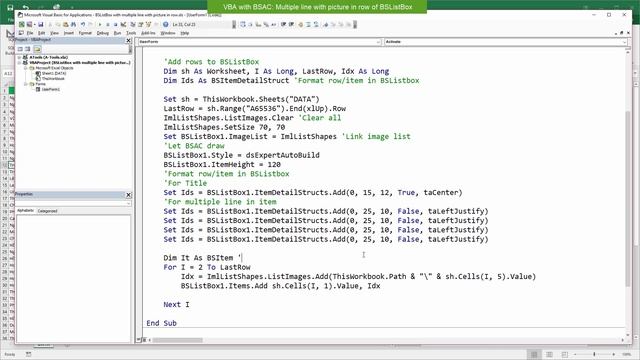Image resolution: width=640 pixels, height=360 pixels.
Task: Click the 'Dim It As BSItem' code line
Action: pyautogui.click(x=203, y=258)
